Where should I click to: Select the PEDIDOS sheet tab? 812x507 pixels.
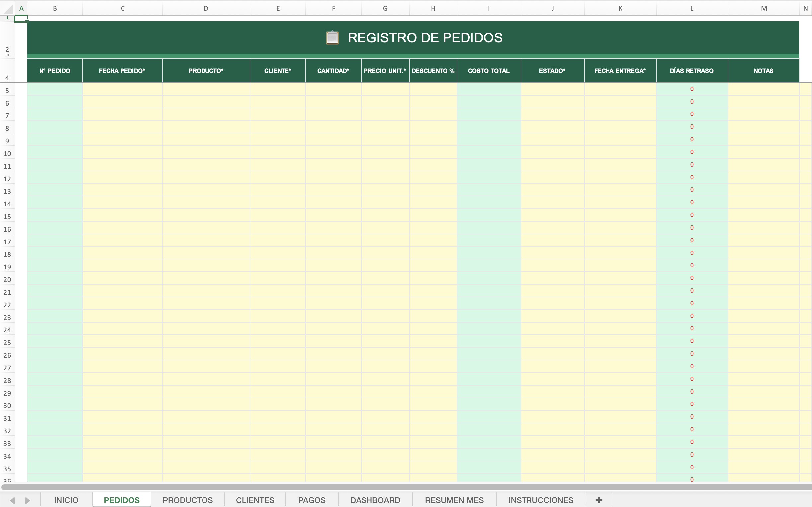[122, 500]
